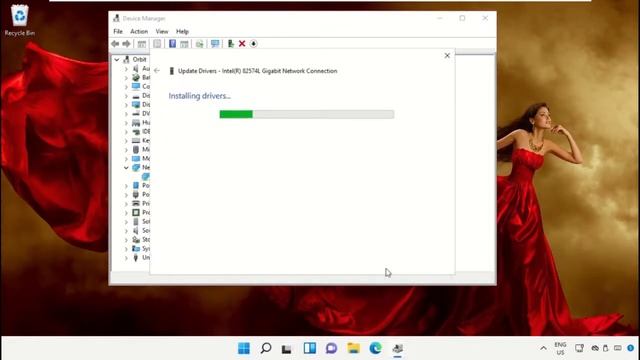This screenshot has height=360, width=640.
Task: Click the Update Drivers dialog title text
Action: [258, 71]
